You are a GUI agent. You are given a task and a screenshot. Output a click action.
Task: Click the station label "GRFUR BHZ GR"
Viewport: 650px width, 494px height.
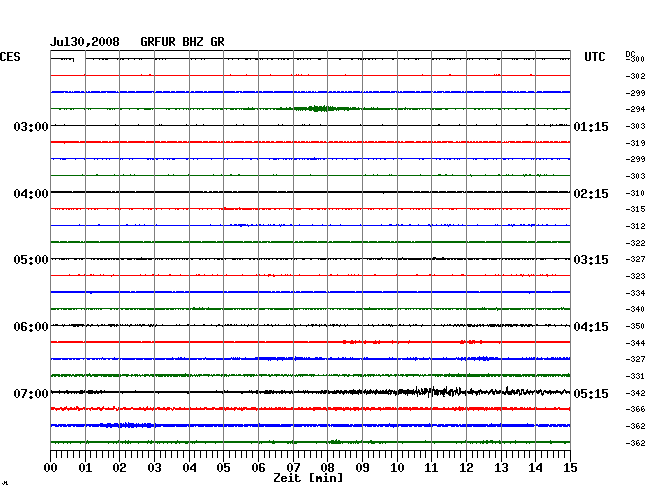182,42
